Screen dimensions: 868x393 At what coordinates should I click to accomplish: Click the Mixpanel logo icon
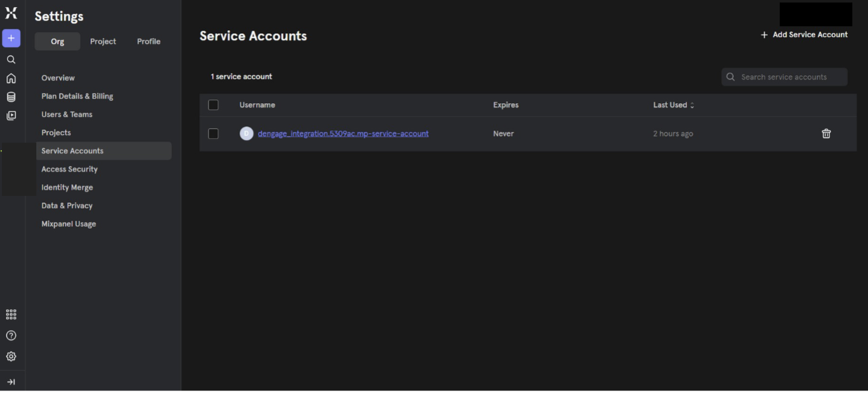11,13
